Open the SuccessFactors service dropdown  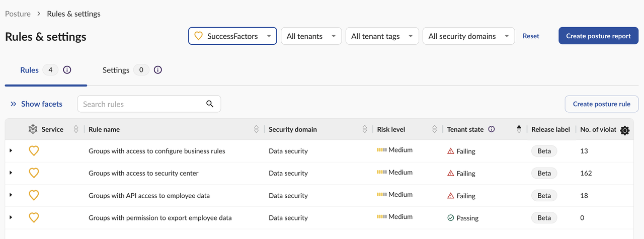click(232, 36)
